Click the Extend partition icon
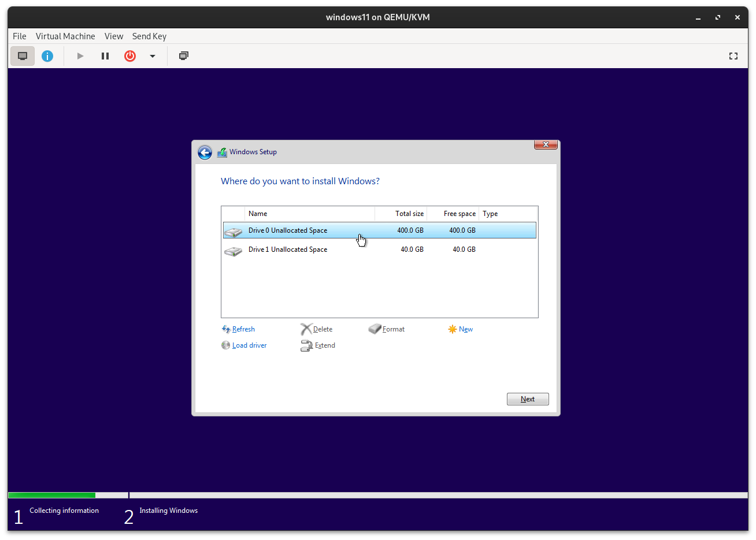This screenshot has width=756, height=540. 306,346
